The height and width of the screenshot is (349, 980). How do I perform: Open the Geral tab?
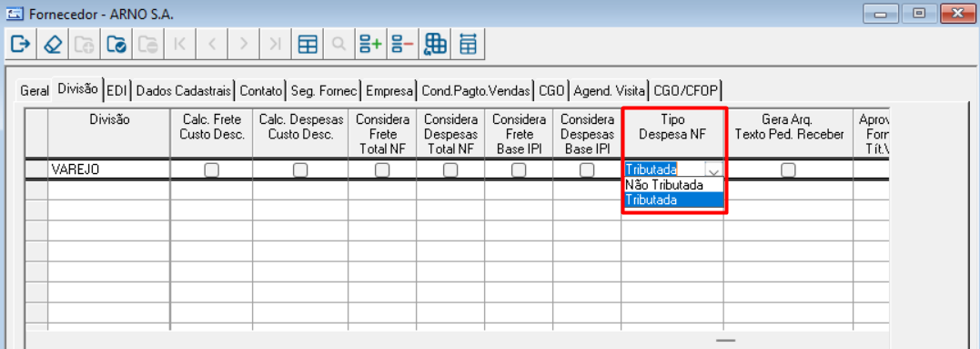click(34, 91)
